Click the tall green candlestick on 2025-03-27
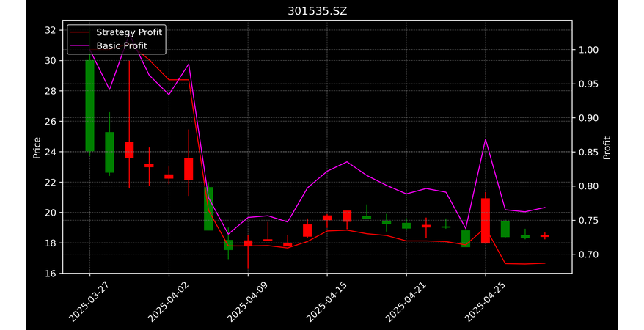 pos(89,106)
